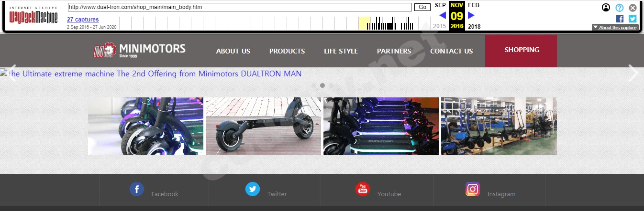Image resolution: width=644 pixels, height=211 pixels.
Task: Share capture on Twitter from toolbar
Action: coord(633,19)
